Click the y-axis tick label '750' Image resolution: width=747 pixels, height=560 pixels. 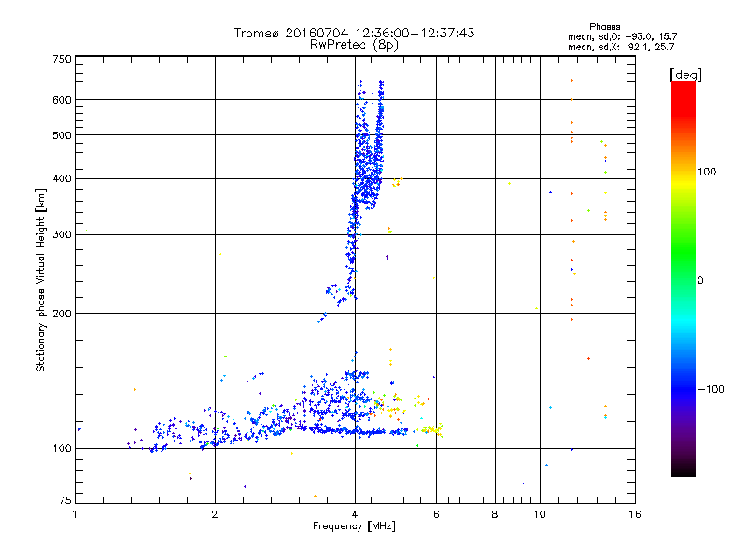(x=62, y=59)
